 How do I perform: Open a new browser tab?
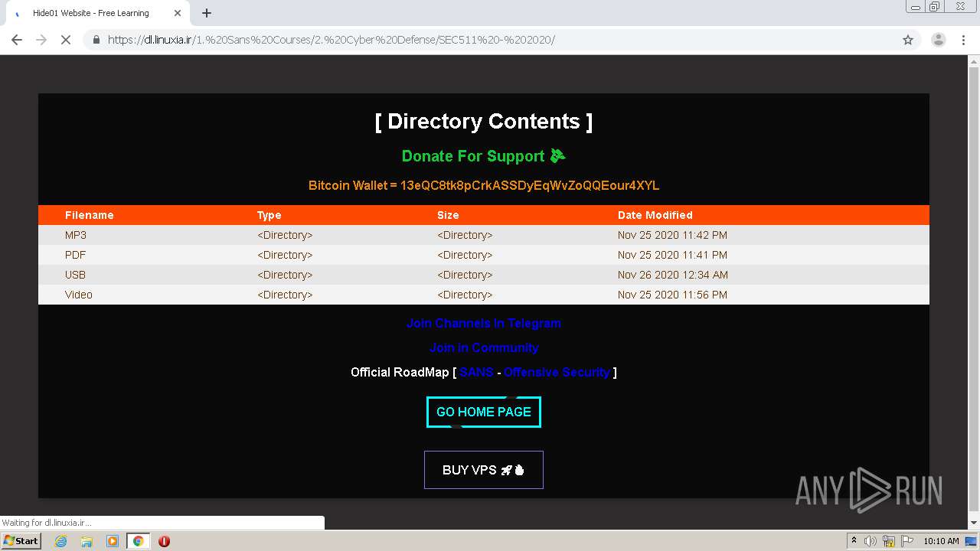click(x=207, y=13)
